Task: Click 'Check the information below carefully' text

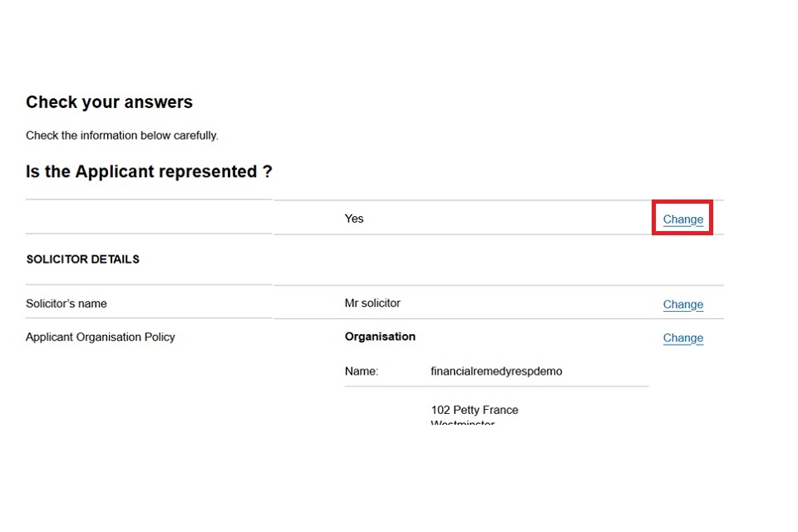Action: pyautogui.click(x=121, y=135)
